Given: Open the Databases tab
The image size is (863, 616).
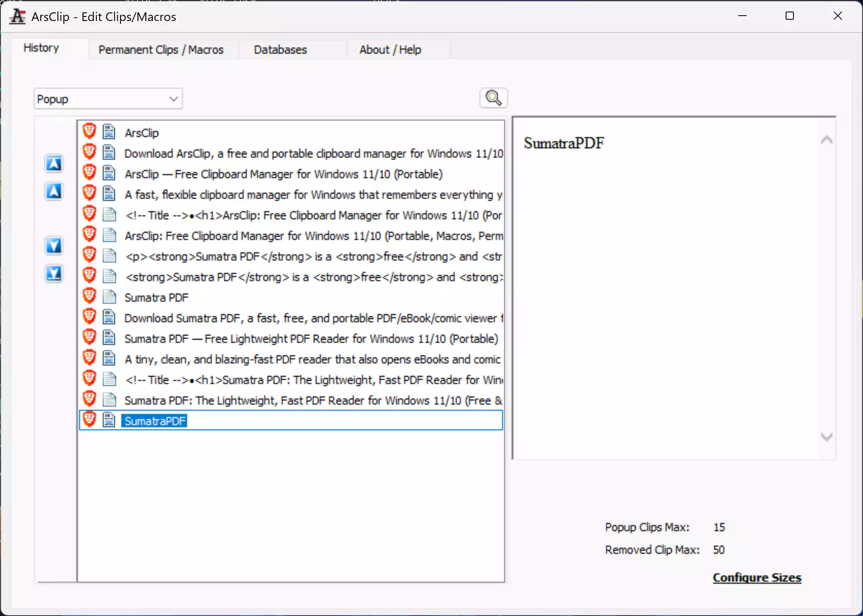Looking at the screenshot, I should tap(280, 49).
